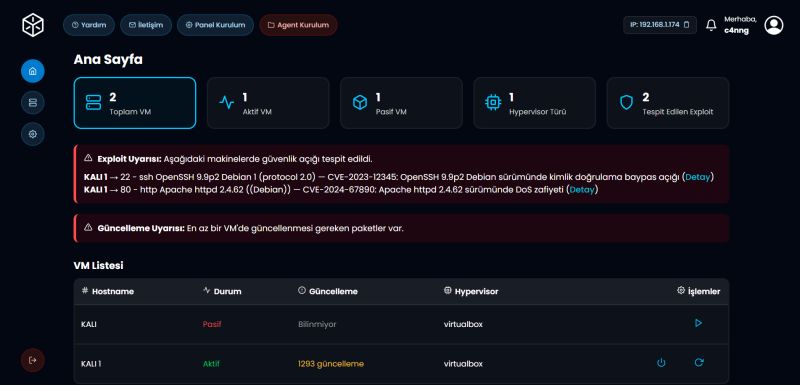Image resolution: width=800 pixels, height=385 pixels.
Task: Power off the KALI 1 VM
Action: [x=661, y=363]
